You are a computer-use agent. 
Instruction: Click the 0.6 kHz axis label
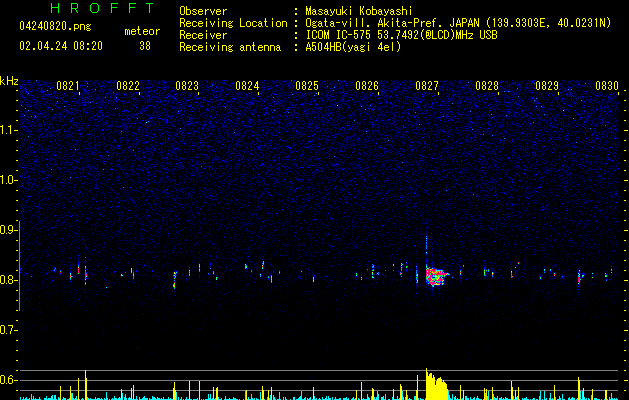coord(9,380)
